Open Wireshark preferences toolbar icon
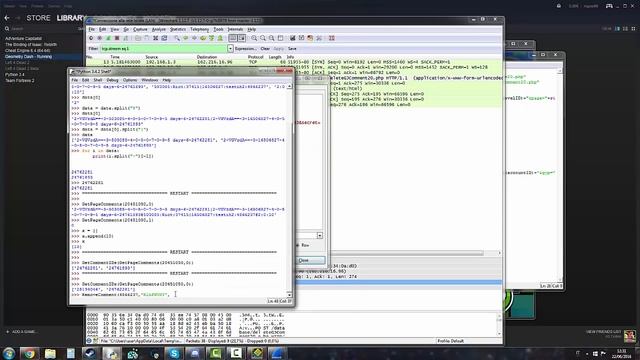This screenshot has width=640, height=360. (x=318, y=38)
